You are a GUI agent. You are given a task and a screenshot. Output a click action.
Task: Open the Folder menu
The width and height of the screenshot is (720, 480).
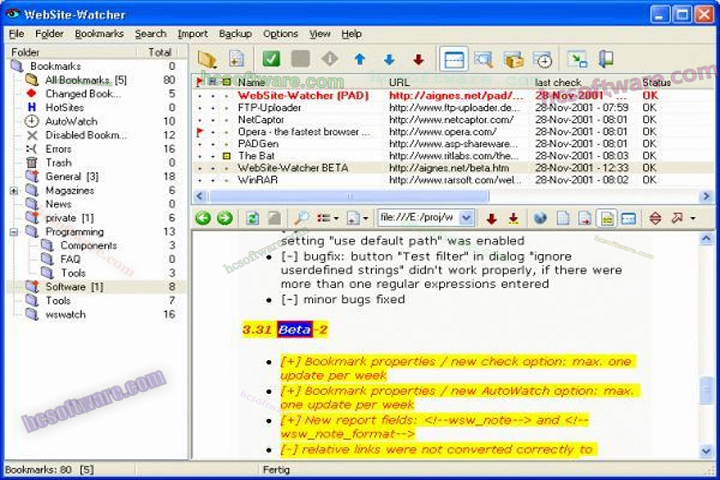coord(49,34)
